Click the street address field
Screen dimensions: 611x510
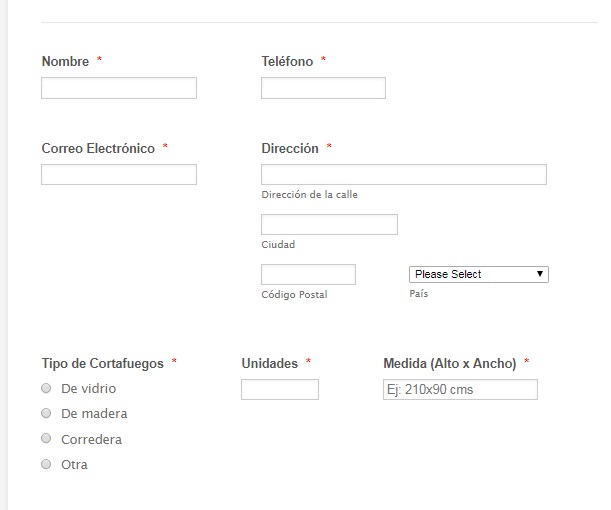(x=403, y=175)
